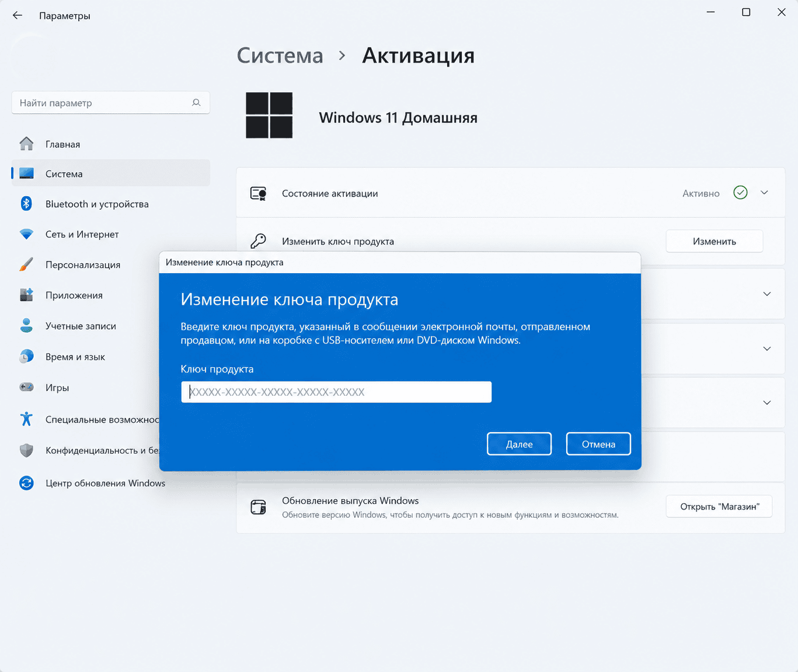Click the Windows 11 Домашняя title

click(x=398, y=117)
